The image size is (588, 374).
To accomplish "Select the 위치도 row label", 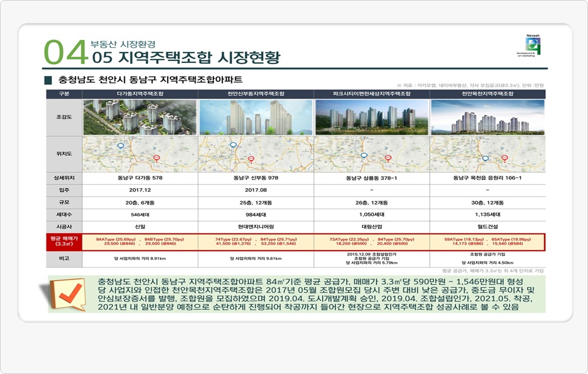I will [x=64, y=154].
